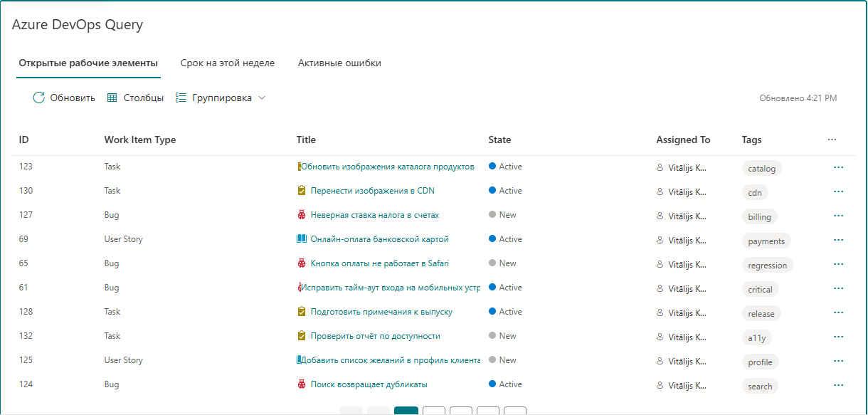Open Онлайн-оплата банковской картой link
Image resolution: width=868 pixels, height=415 pixels.
pos(380,239)
